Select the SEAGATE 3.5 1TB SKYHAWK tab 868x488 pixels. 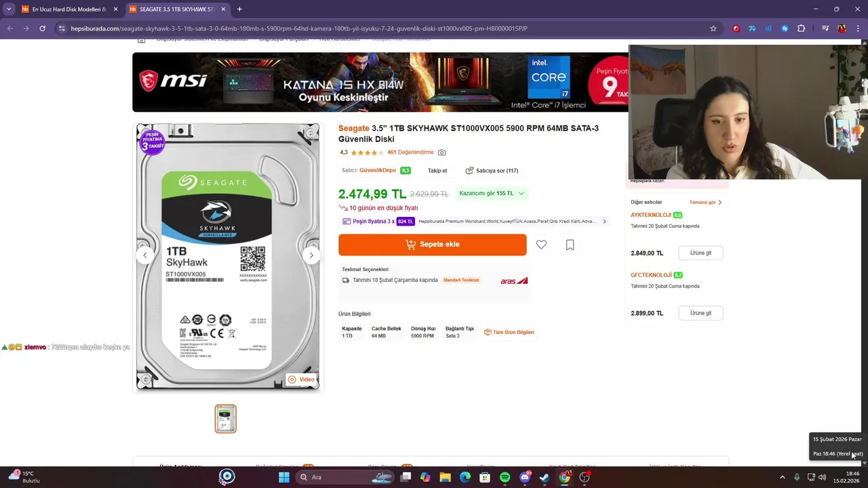pos(176,9)
